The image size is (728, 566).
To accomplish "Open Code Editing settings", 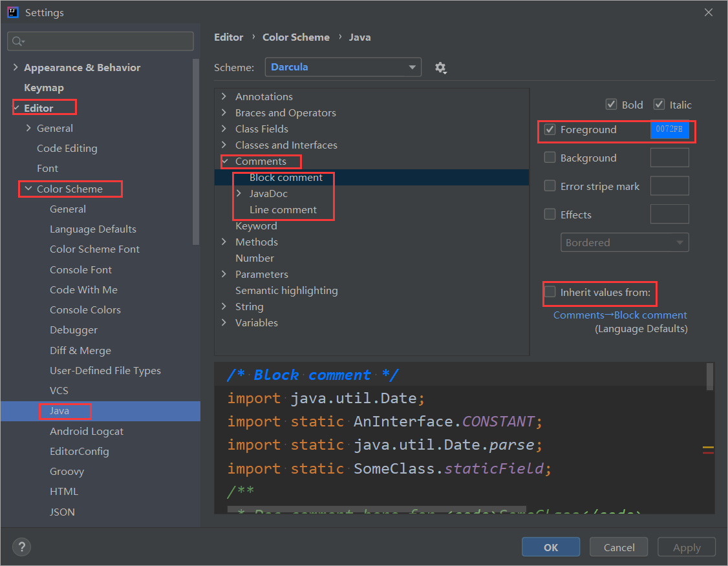I will pyautogui.click(x=67, y=149).
